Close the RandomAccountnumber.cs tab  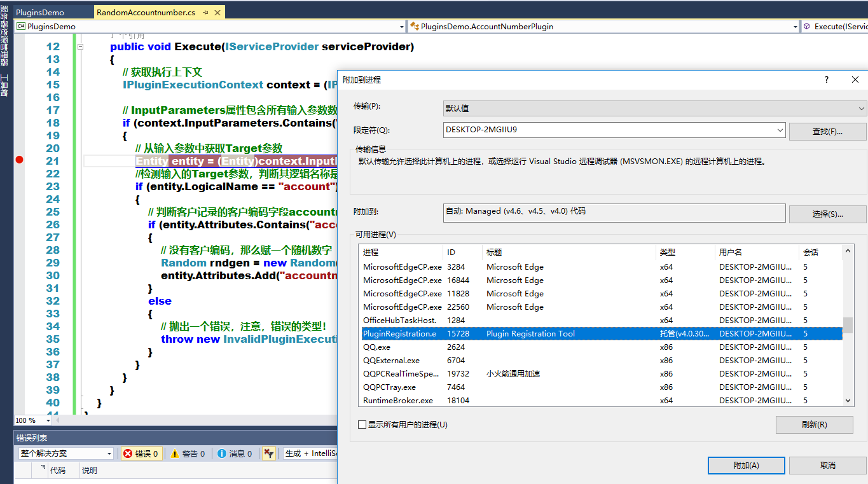(x=216, y=13)
